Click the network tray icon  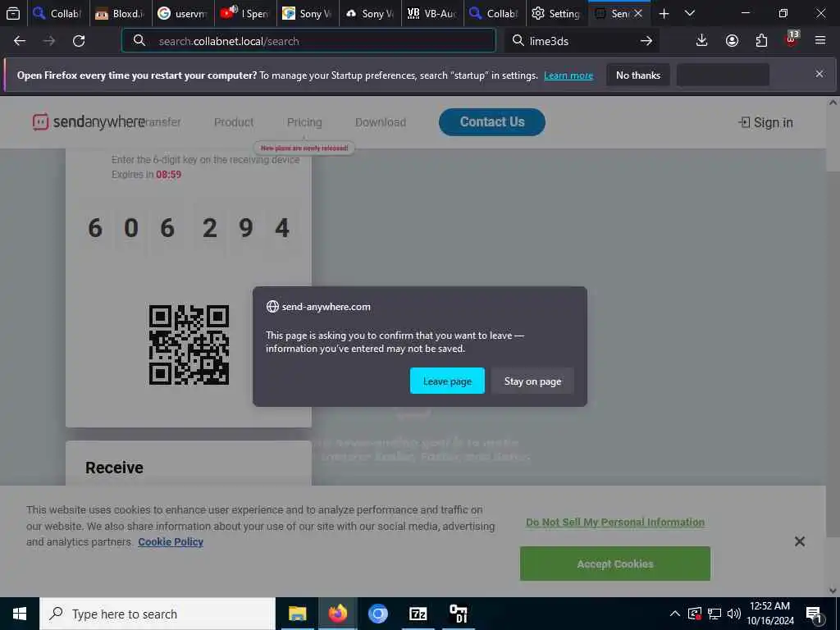click(714, 614)
